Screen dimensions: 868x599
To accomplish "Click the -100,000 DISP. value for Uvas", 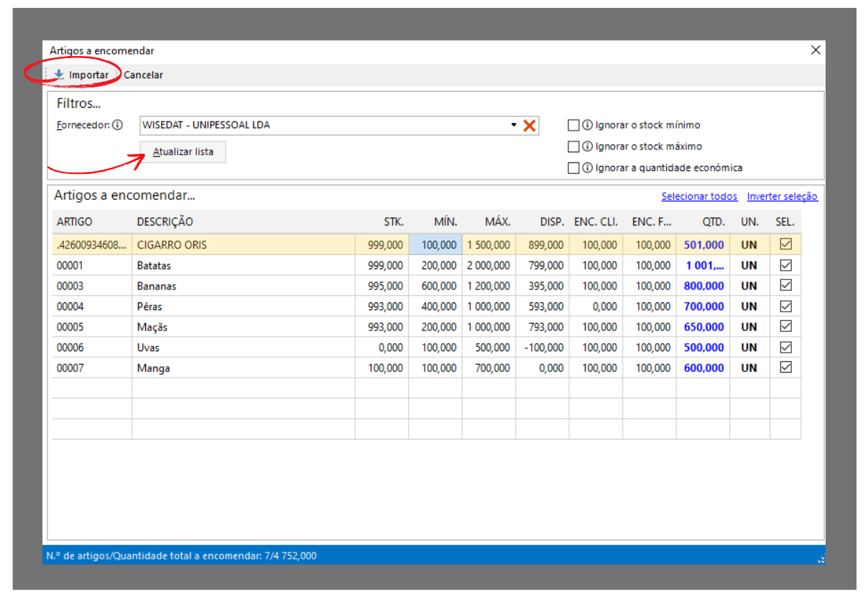I will pos(543,348).
